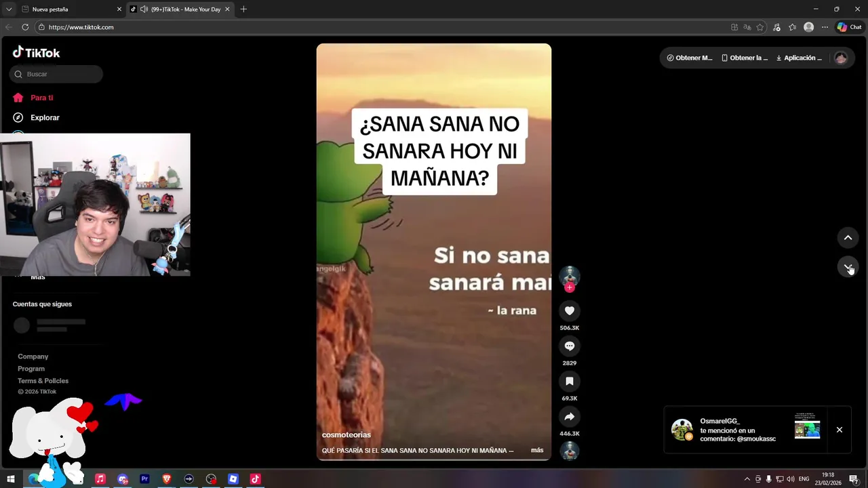Viewport: 868px width, 488px height.
Task: Open Roblox from the taskbar
Action: [x=233, y=479]
